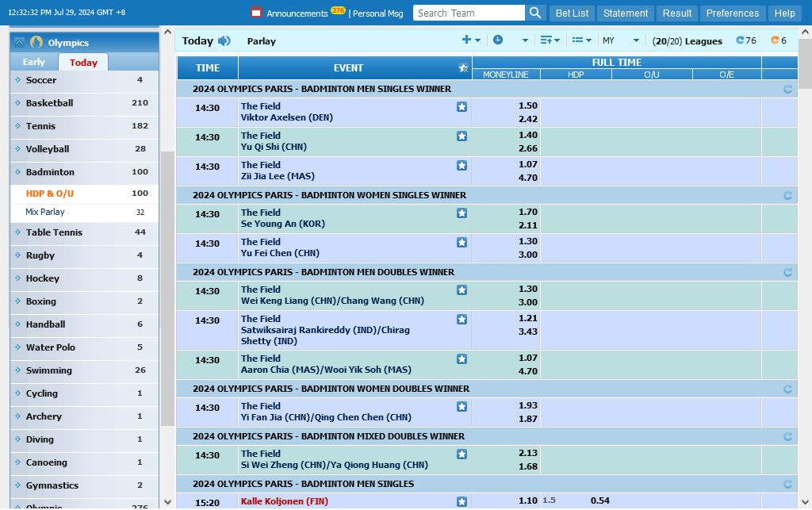Image resolution: width=812 pixels, height=510 pixels.
Task: Click the orange refresh icon showing 6
Action: [775, 40]
